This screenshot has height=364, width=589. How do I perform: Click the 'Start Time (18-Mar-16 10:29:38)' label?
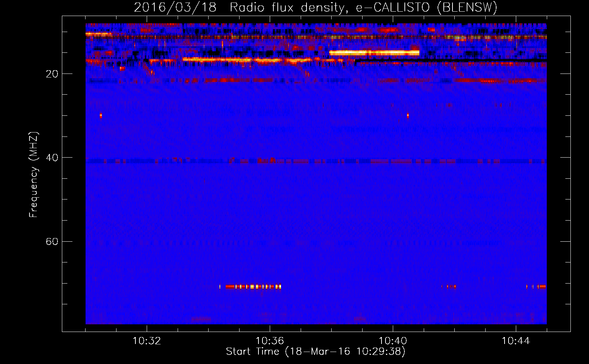(x=316, y=351)
